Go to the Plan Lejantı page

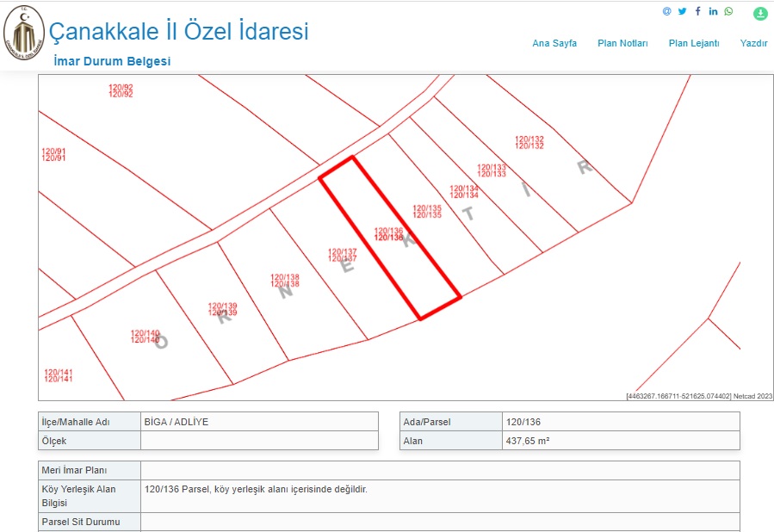(693, 43)
